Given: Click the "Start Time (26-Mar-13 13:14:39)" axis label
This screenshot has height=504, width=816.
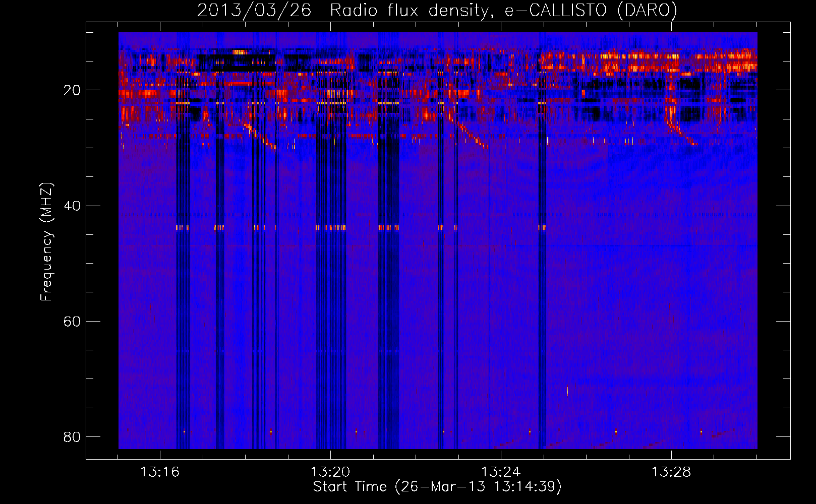Looking at the screenshot, I should pos(437,487).
